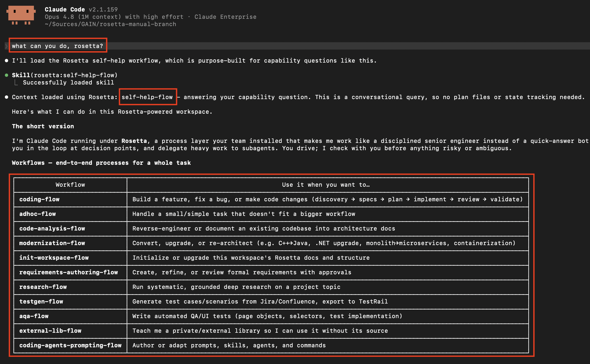
Task: Click description 'Create, refine, or review formal requirements'
Action: (x=242, y=272)
